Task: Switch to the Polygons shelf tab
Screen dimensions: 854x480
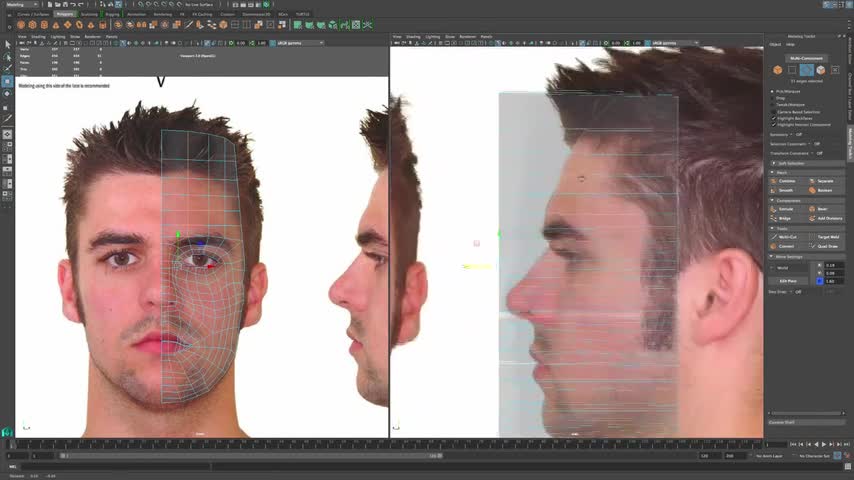Action: [65, 14]
